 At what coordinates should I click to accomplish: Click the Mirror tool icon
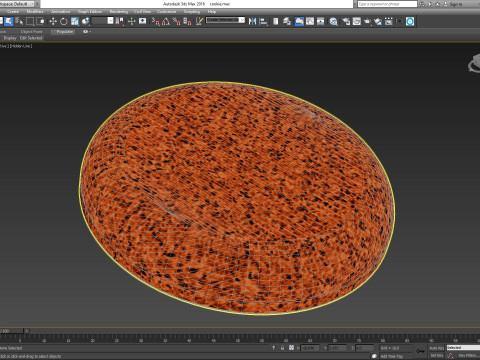pos(252,22)
